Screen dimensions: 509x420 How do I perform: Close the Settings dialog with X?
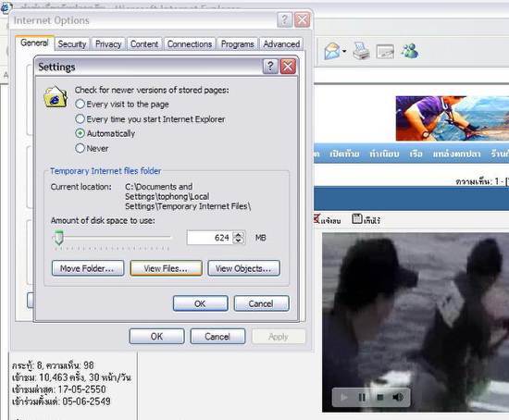click(288, 67)
